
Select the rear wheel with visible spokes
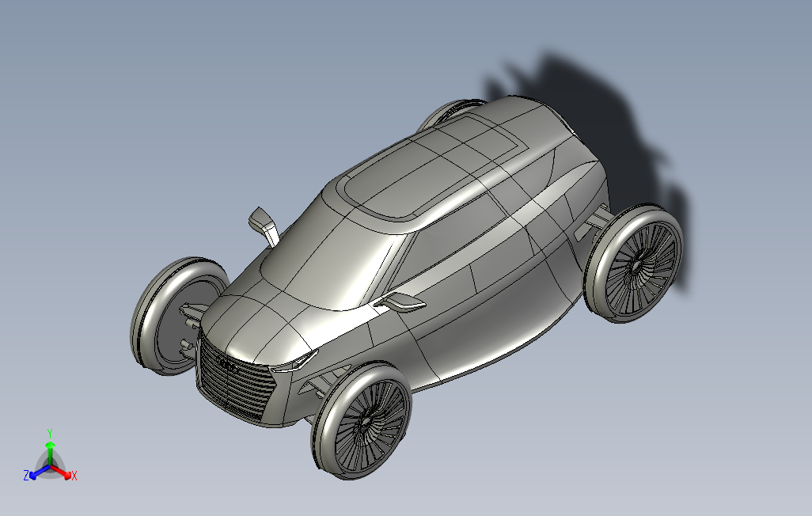click(x=635, y=264)
